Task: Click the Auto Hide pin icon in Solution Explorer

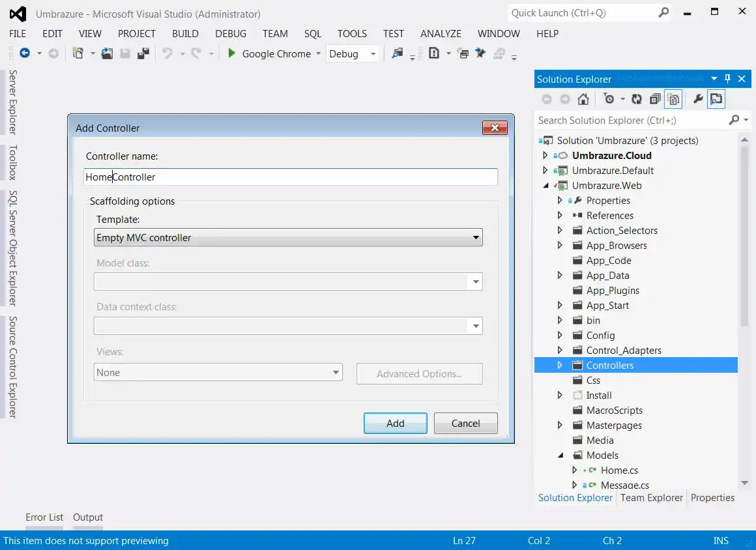Action: [x=727, y=79]
